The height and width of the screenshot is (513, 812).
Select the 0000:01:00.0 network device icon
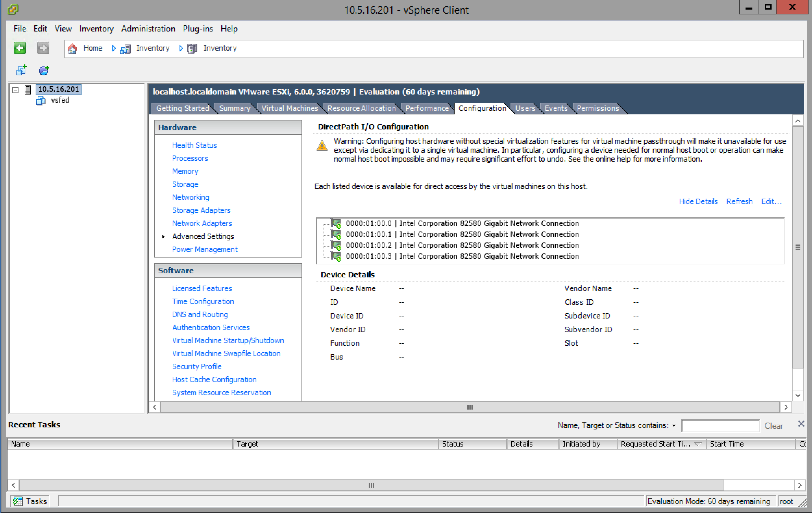tap(336, 224)
